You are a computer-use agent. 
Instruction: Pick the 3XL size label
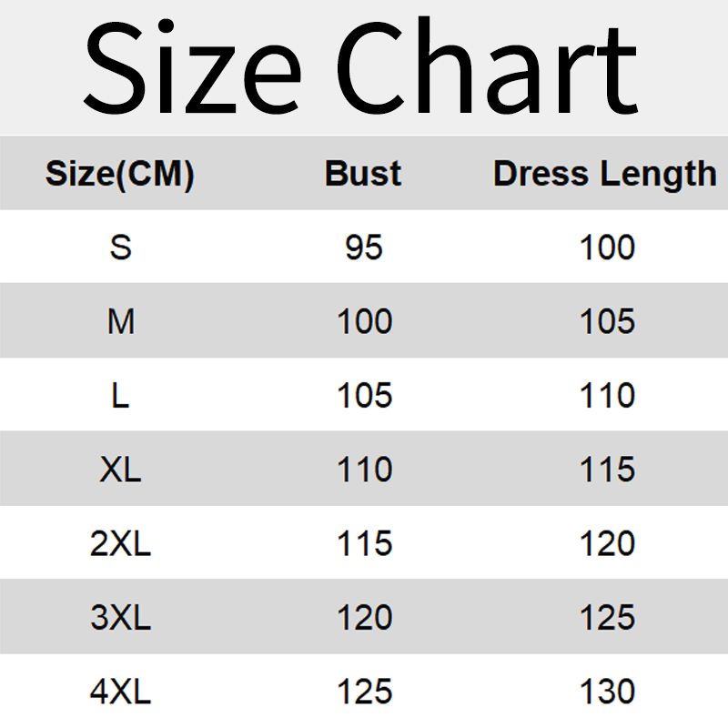pos(120,618)
